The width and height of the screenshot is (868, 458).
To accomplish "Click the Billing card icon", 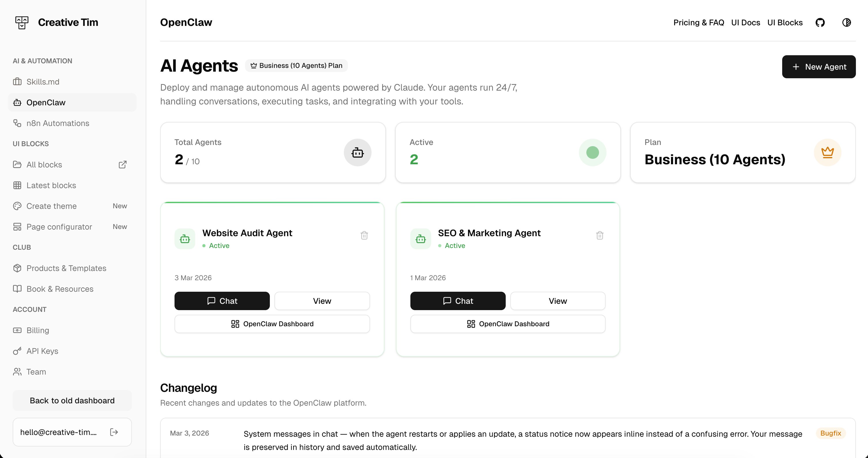I will click(17, 331).
